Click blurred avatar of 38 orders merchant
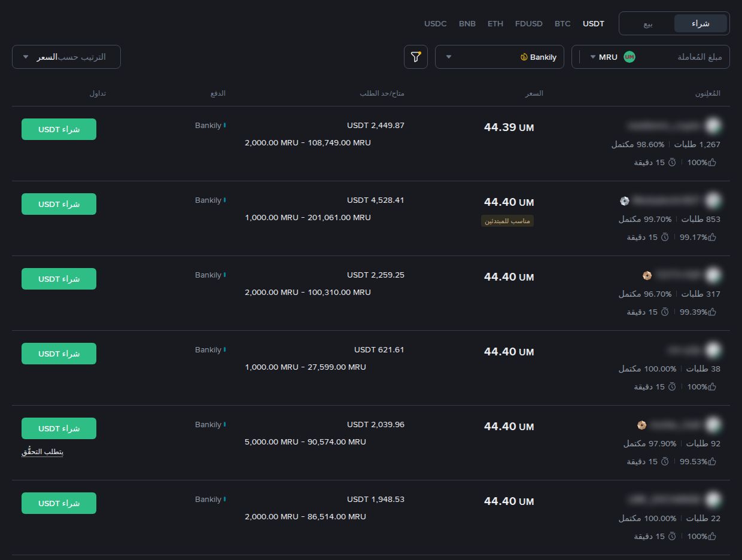Viewport: 742px width, 560px height. [712, 350]
